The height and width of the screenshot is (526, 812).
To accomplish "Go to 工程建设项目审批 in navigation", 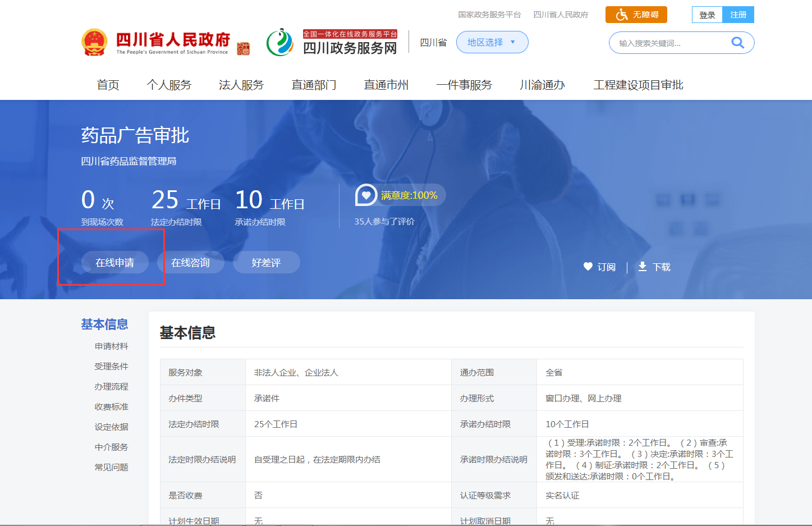I will 638,85.
